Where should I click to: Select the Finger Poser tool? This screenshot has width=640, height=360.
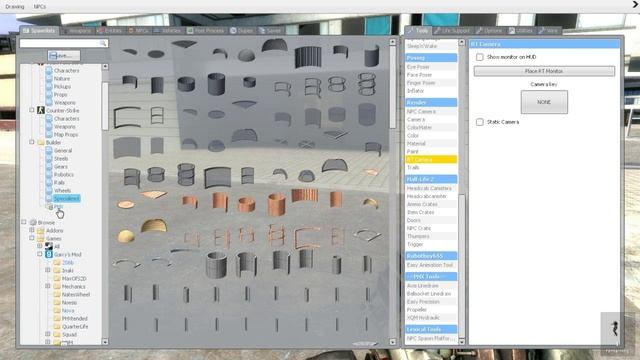point(431,83)
